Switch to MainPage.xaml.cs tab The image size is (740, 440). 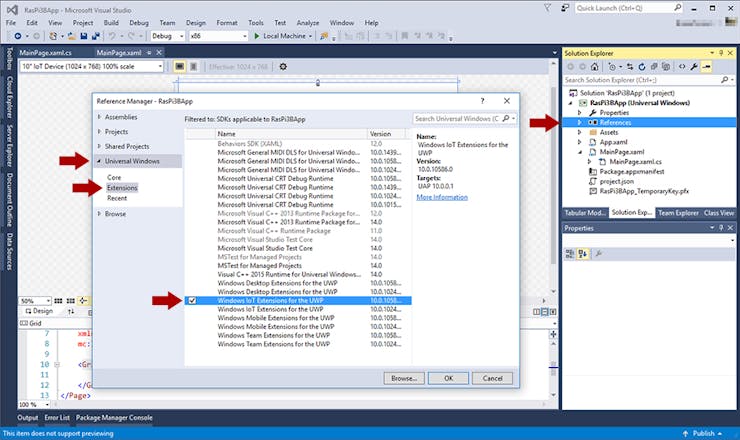(x=45, y=52)
